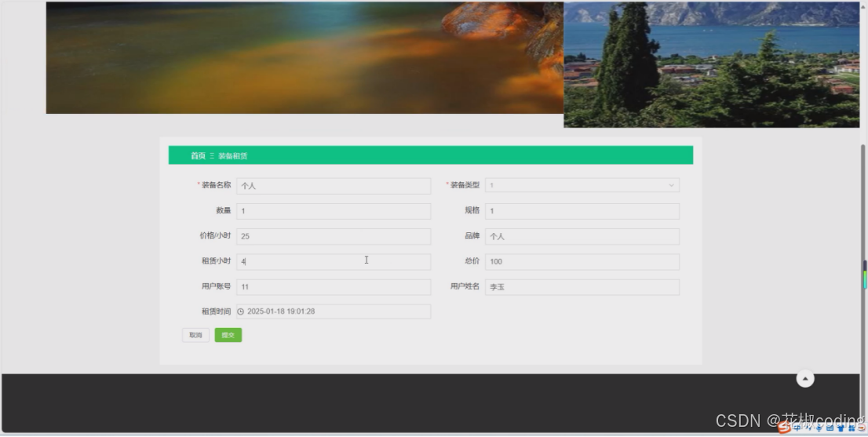Click the 装备名称 label text
The width and height of the screenshot is (868, 437).
click(216, 185)
